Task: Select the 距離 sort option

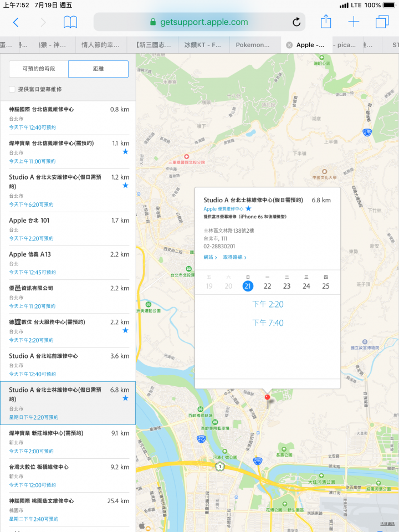Action: (x=99, y=69)
